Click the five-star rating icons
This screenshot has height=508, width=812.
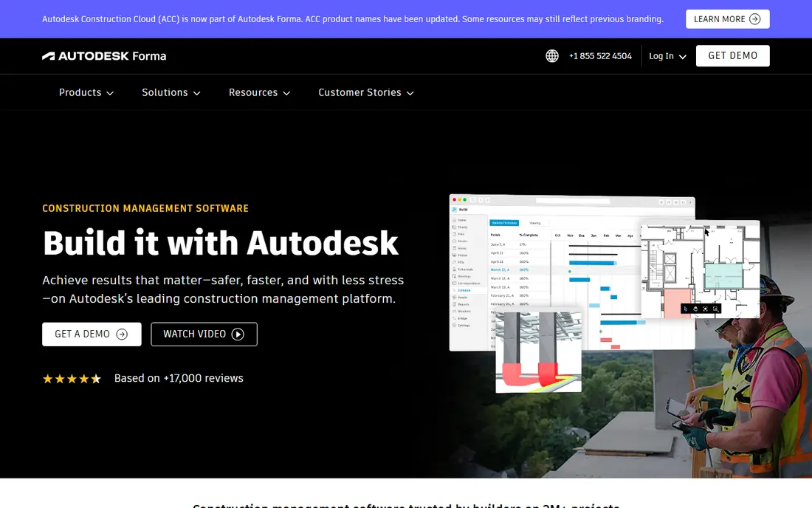(x=72, y=379)
